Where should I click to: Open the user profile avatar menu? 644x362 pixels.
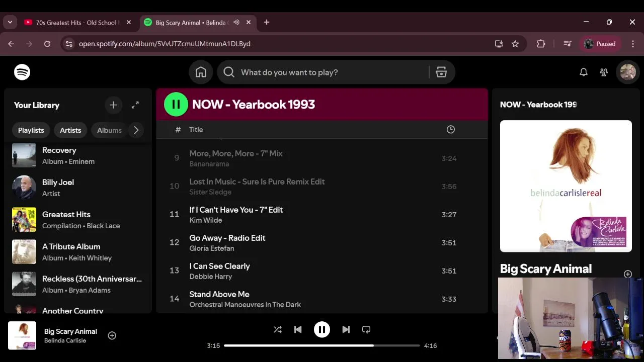tap(628, 72)
